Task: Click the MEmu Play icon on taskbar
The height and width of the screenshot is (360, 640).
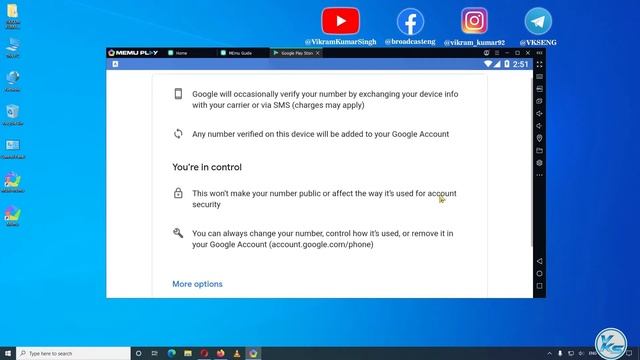Action: [x=253, y=353]
